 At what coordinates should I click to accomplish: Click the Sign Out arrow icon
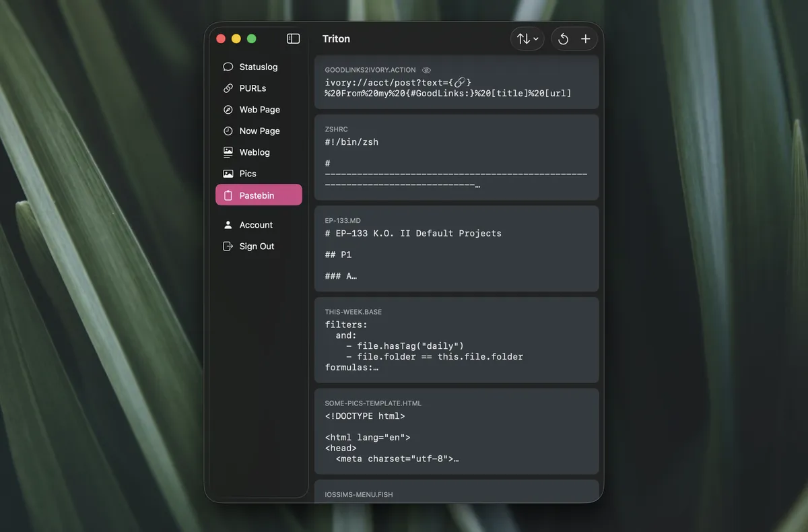pos(228,246)
